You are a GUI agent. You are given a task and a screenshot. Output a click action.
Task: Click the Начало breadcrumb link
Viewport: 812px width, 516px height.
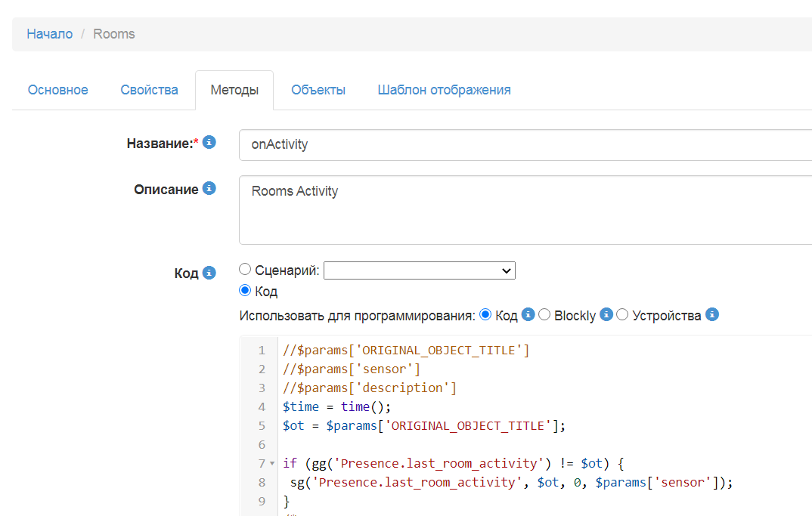click(x=50, y=34)
